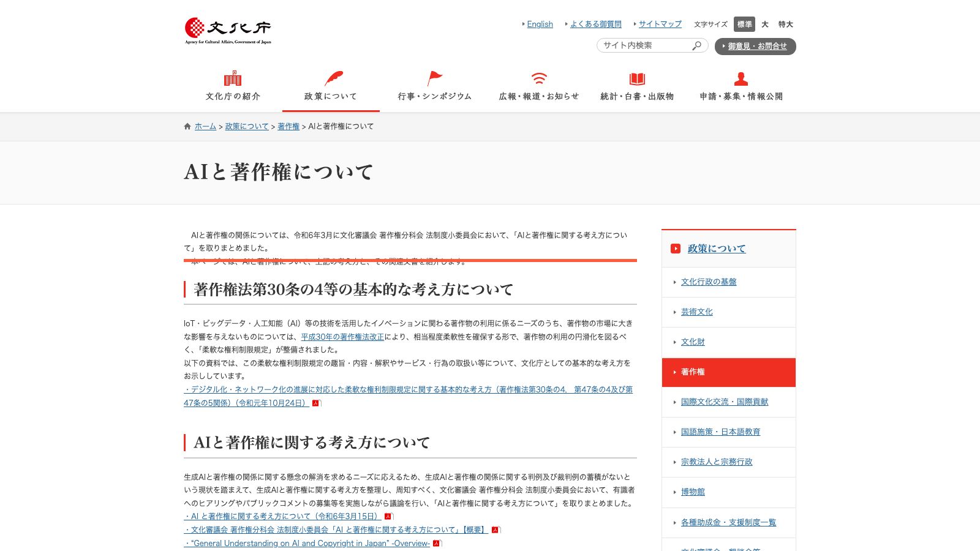Screen dimensions: 980x551
Task: Click the PDF icon after 令和6年3月15日 link
Action: (x=388, y=517)
